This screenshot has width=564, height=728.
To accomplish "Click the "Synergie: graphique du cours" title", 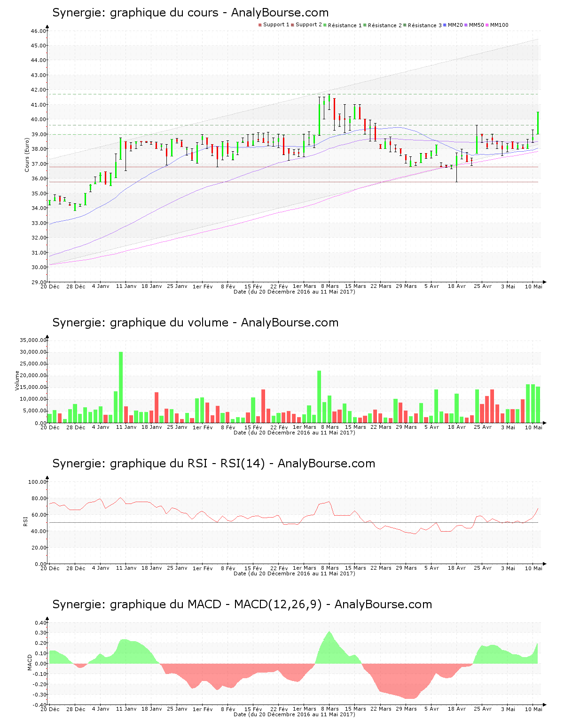I will click(x=135, y=13).
